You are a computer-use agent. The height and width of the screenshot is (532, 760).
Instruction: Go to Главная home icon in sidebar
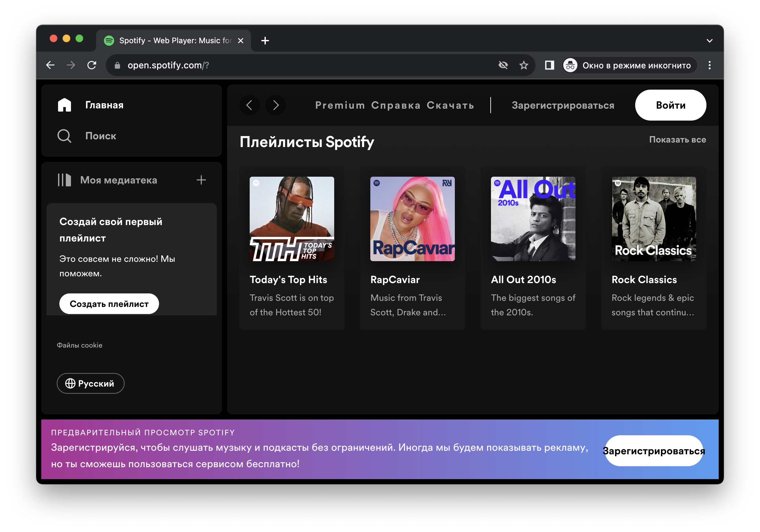pos(64,105)
